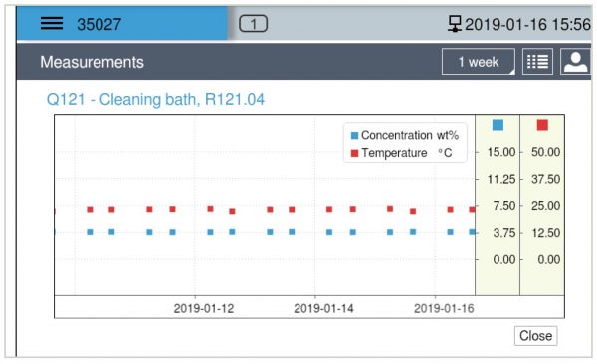The width and height of the screenshot is (597, 364).
Task: Open the hamburger menu beside 35027
Action: (52, 24)
